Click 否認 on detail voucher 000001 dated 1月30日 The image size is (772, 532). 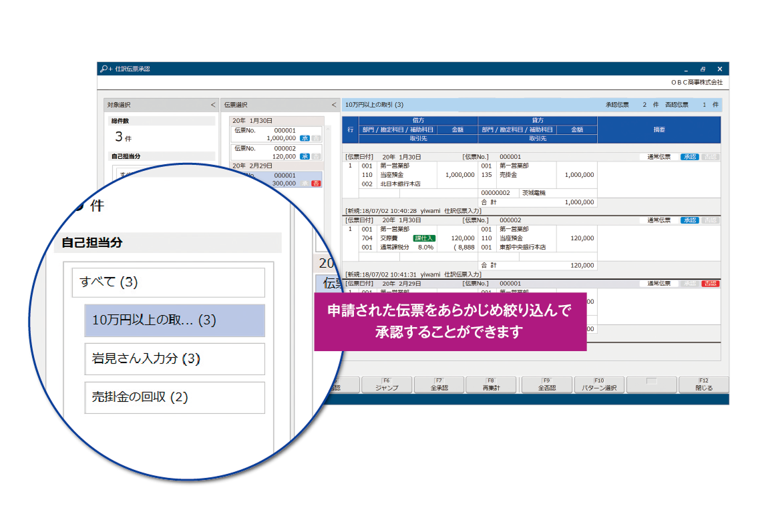(x=711, y=157)
